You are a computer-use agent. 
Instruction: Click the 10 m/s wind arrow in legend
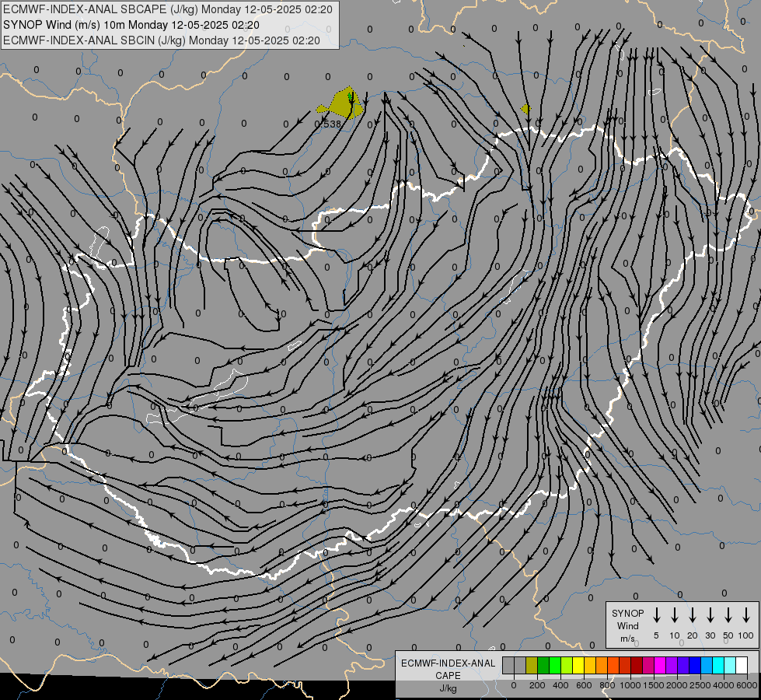click(675, 615)
